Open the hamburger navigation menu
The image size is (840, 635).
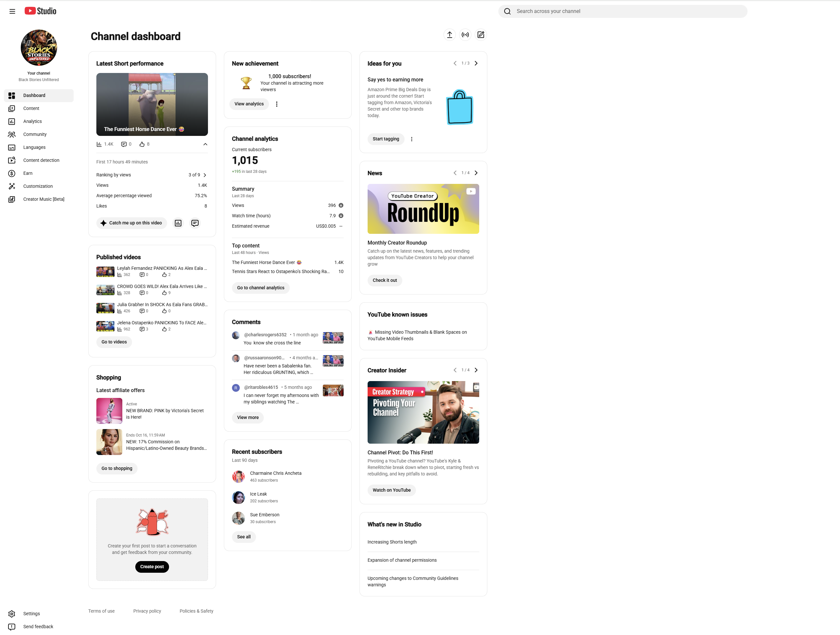click(12, 11)
